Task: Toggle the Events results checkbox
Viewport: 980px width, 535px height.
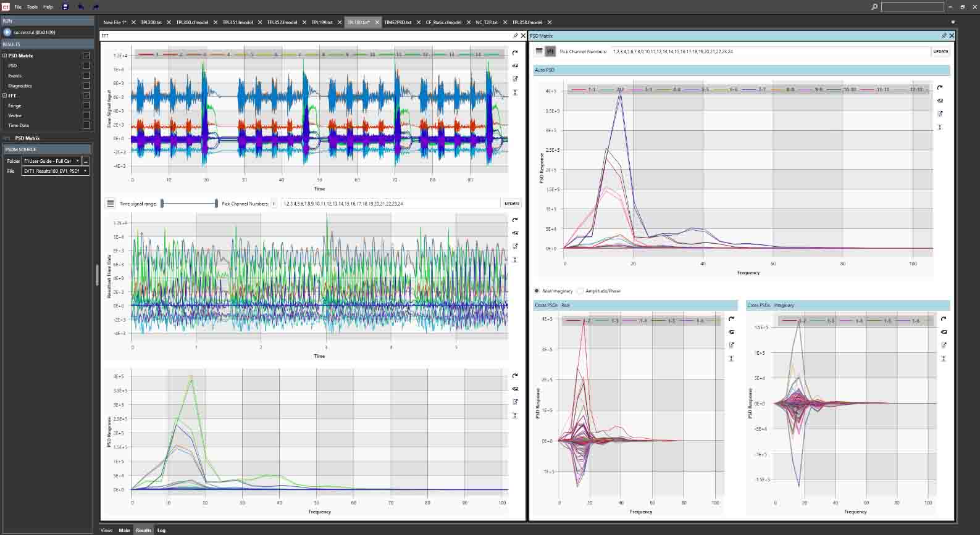Action: tap(86, 75)
